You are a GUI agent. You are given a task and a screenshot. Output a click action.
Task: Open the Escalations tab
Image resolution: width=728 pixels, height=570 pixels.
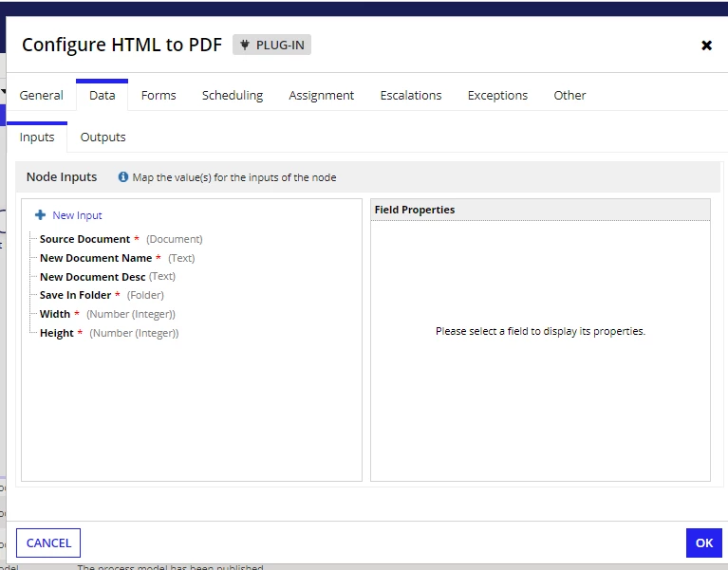coord(411,95)
